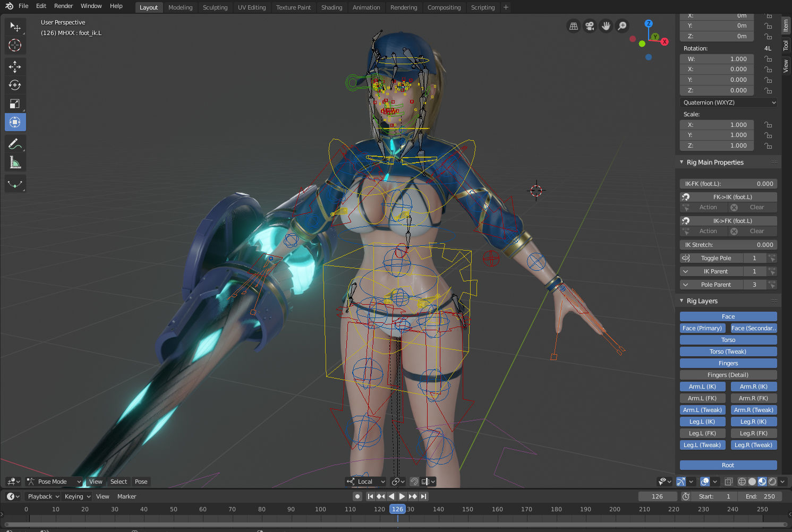Collapse the Rig Layers panel
This screenshot has width=792, height=532.
coord(682,301)
